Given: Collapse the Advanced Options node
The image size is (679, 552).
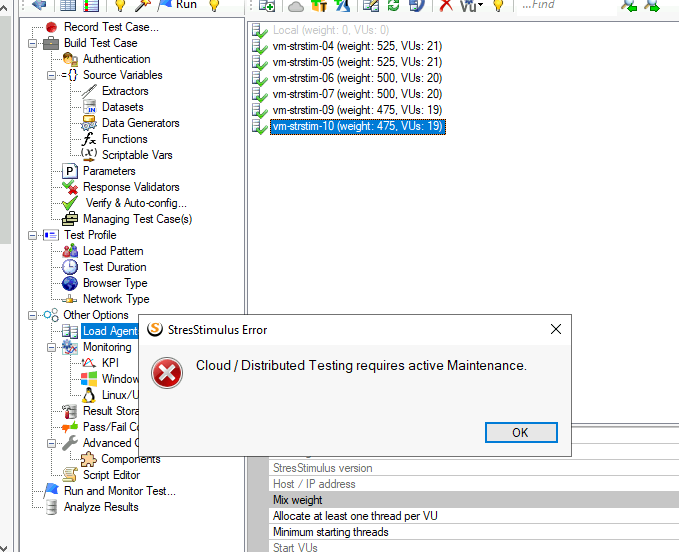Looking at the screenshot, I should (x=52, y=443).
